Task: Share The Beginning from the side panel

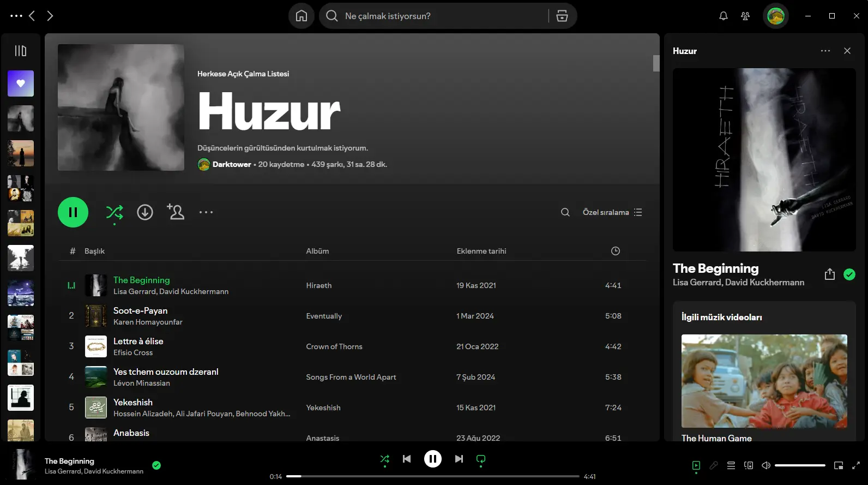Action: pos(830,274)
